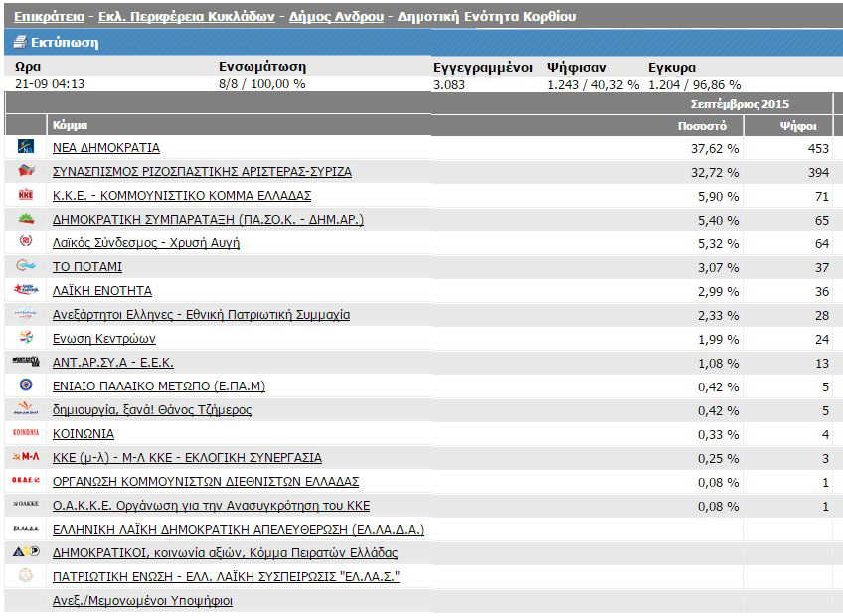Go to Εκλ. Περιφέρεια Κυκλάδων breadcrumb
This screenshot has height=616, width=843.
[x=187, y=17]
